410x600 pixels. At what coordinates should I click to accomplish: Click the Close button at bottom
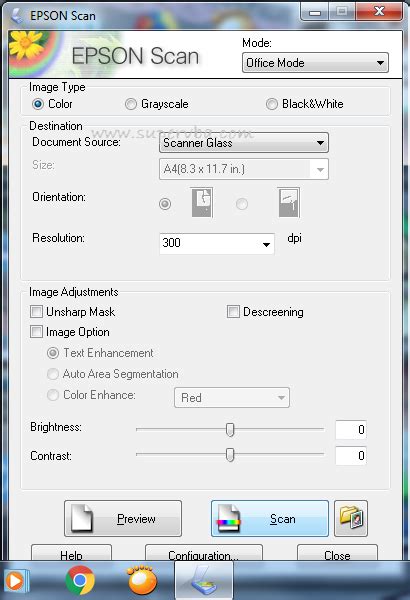click(x=337, y=553)
